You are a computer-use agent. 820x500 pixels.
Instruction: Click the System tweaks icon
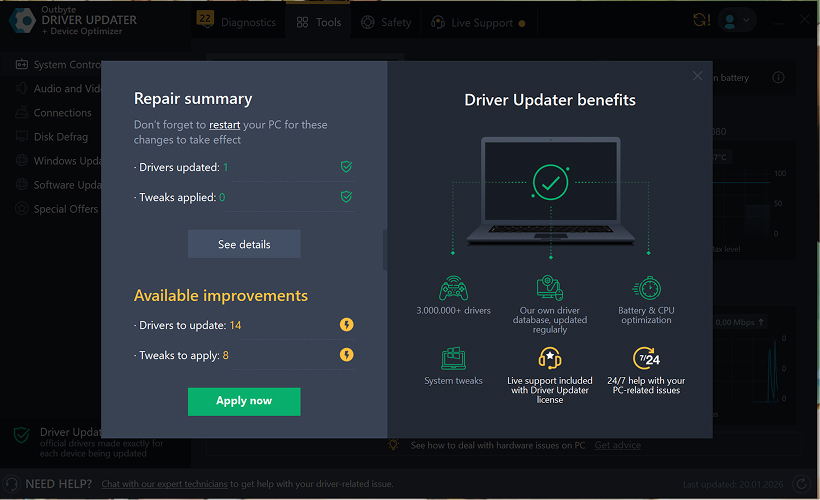[x=453, y=359]
